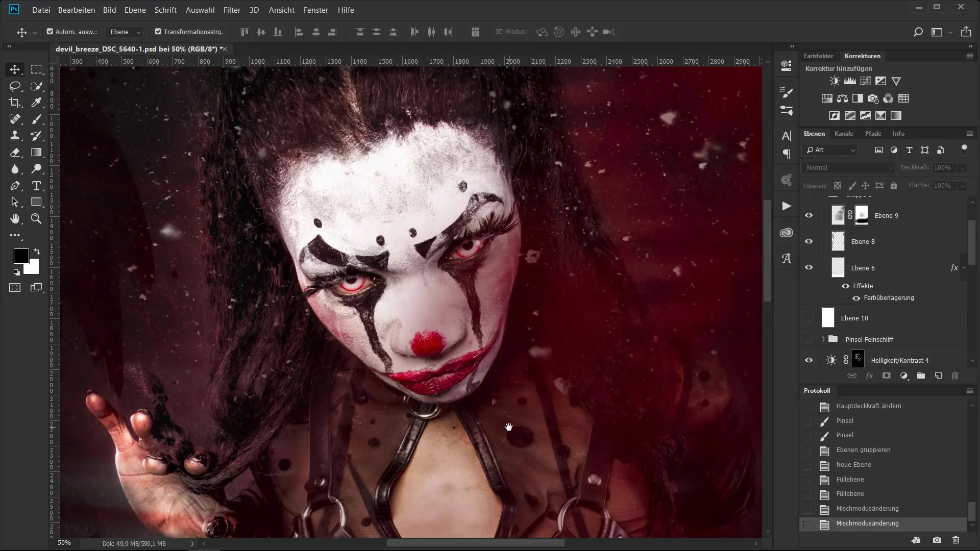Open the Ebene menu

point(135,10)
